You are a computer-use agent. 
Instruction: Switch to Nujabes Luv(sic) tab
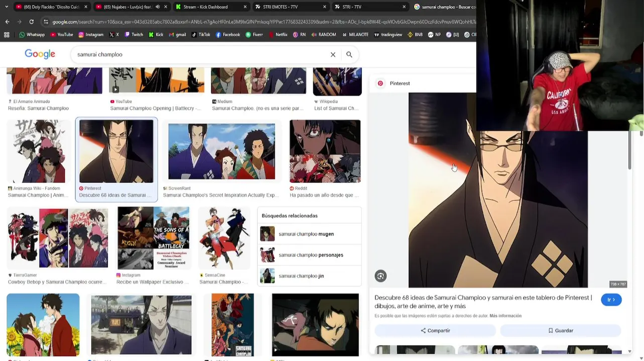tap(131, 7)
